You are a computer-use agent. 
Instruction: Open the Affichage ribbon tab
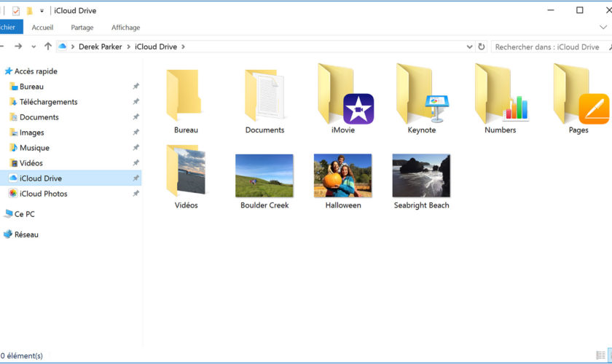[x=125, y=28]
